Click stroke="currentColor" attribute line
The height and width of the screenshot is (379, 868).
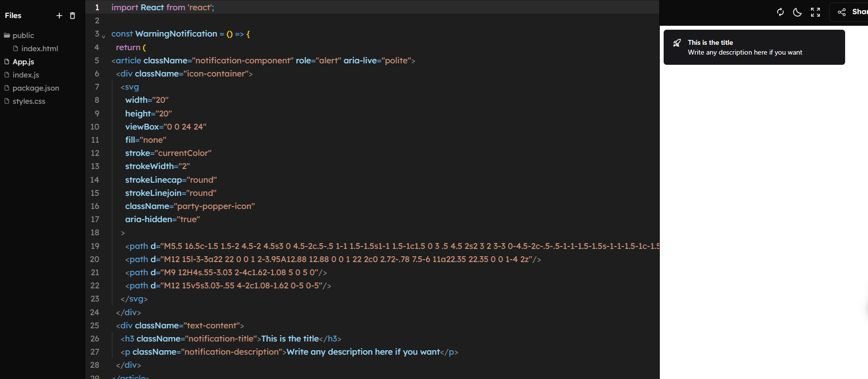(168, 153)
